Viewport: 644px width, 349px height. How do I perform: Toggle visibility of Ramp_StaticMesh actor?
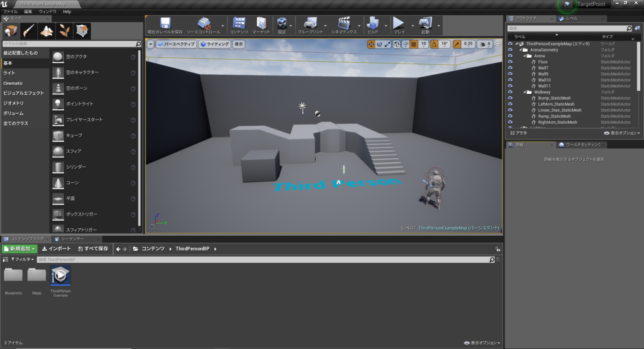[510, 116]
